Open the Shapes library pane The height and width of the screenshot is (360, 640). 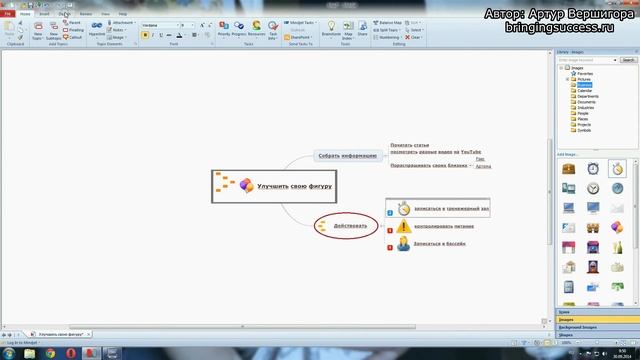coord(597,335)
